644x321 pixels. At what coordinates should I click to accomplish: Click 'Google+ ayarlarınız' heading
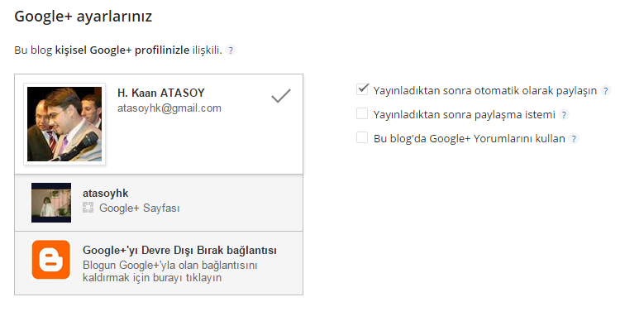click(83, 17)
